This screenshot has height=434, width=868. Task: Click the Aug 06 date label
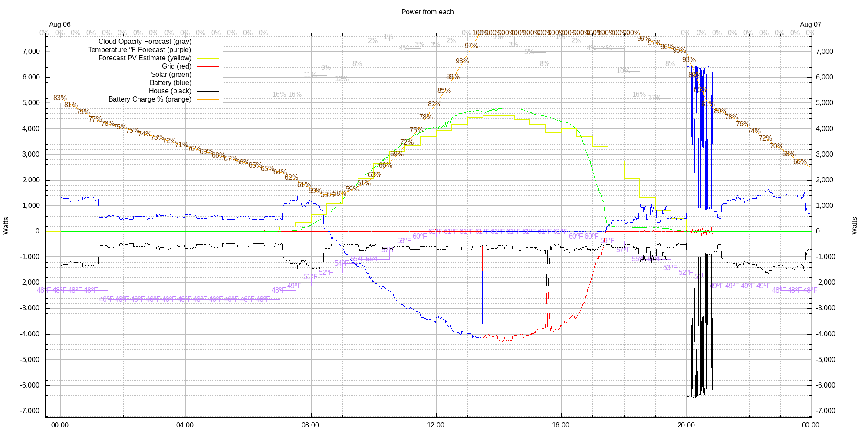[60, 25]
